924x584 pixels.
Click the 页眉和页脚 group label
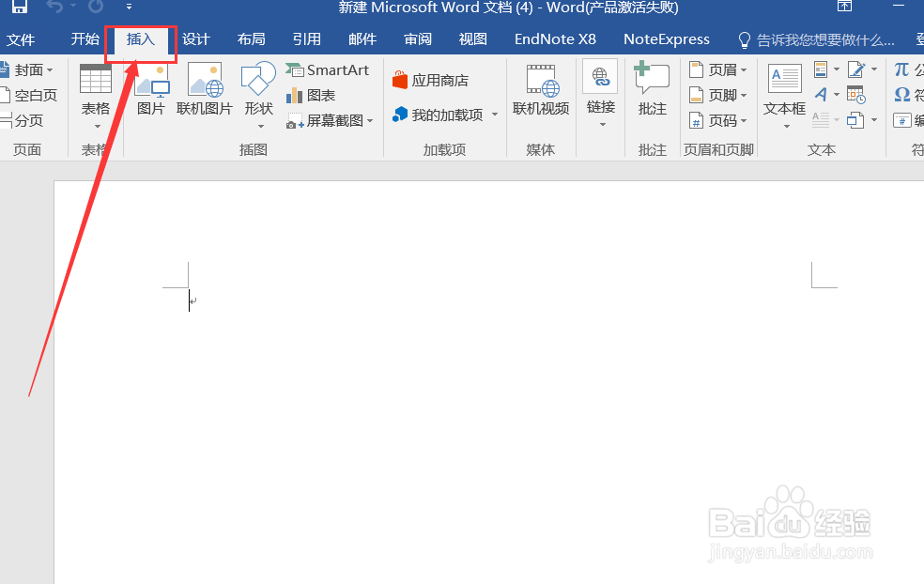pyautogui.click(x=718, y=149)
